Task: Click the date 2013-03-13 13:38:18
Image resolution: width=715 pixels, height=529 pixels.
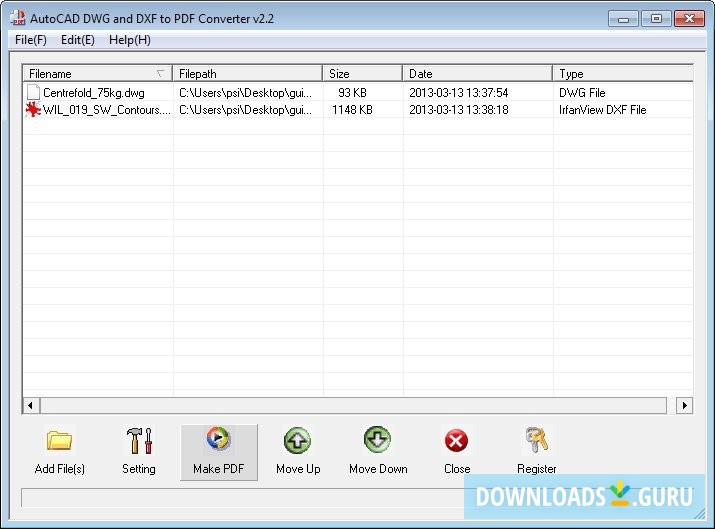Action: tap(458, 110)
